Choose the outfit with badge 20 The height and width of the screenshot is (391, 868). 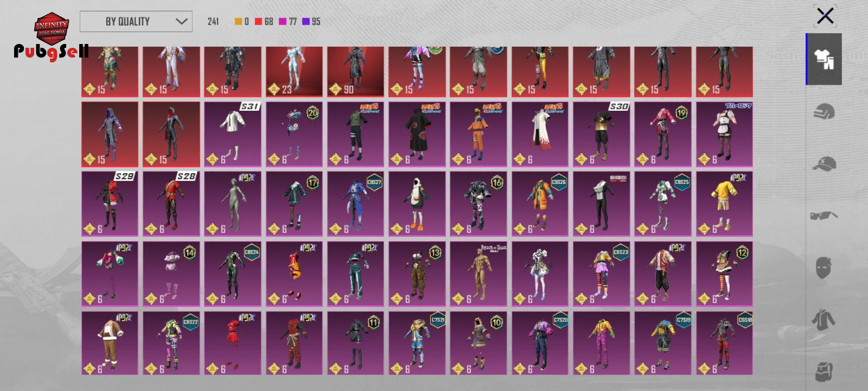pyautogui.click(x=294, y=134)
